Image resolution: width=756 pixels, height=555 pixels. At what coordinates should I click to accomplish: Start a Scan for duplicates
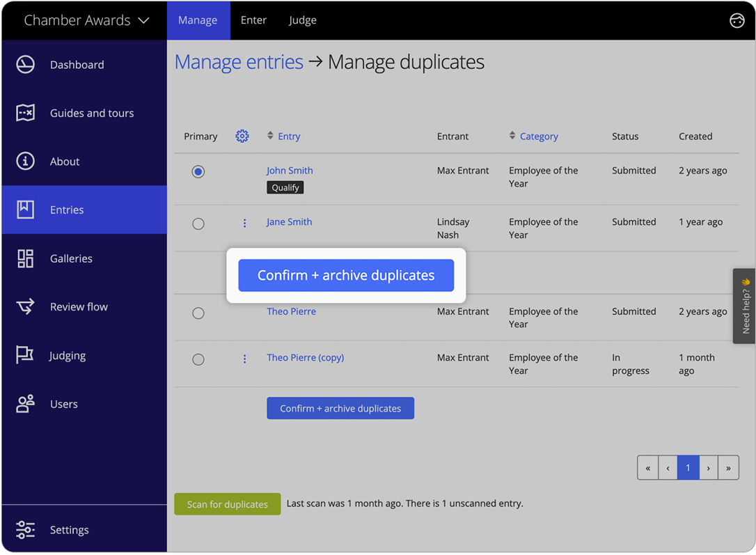[228, 503]
